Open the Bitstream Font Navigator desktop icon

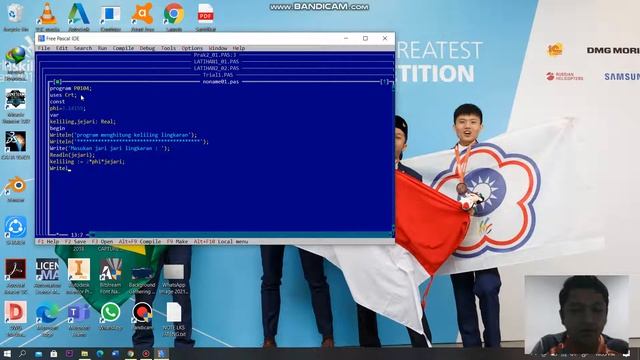(111, 276)
